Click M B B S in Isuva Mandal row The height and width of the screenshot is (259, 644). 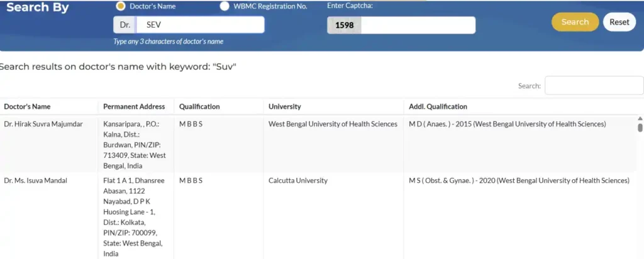[191, 180]
